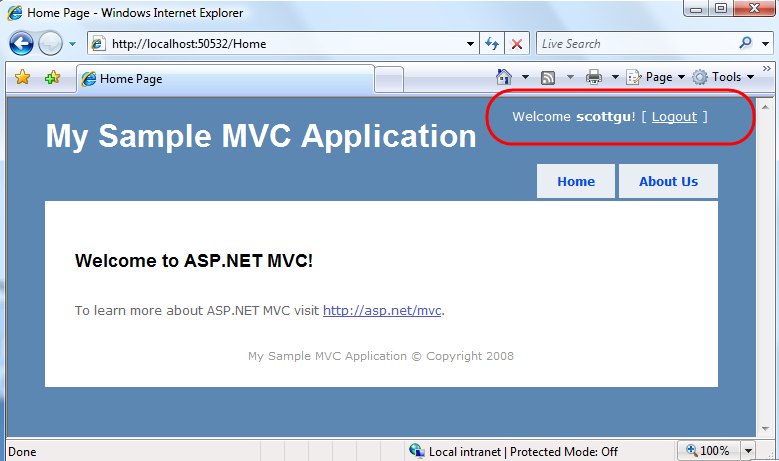Click the Print toolbar icon

(594, 77)
